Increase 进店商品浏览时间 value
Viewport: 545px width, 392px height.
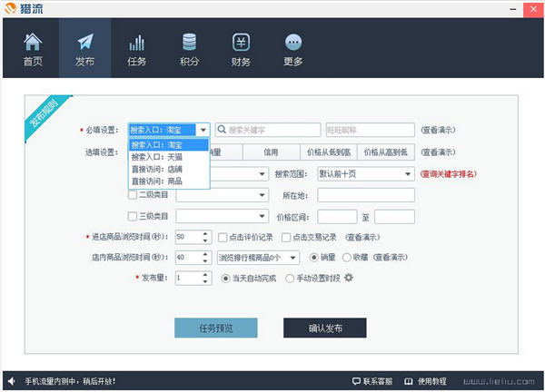[x=205, y=234]
